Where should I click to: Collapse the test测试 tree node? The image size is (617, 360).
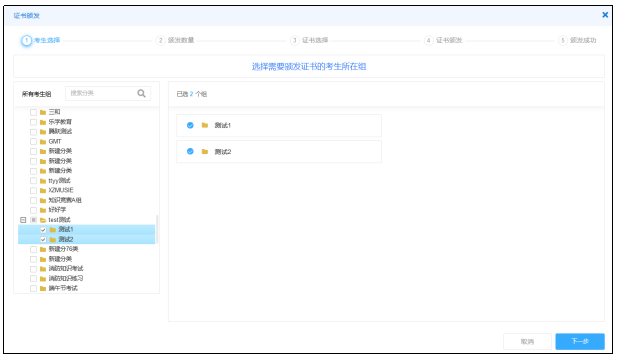tap(23, 220)
